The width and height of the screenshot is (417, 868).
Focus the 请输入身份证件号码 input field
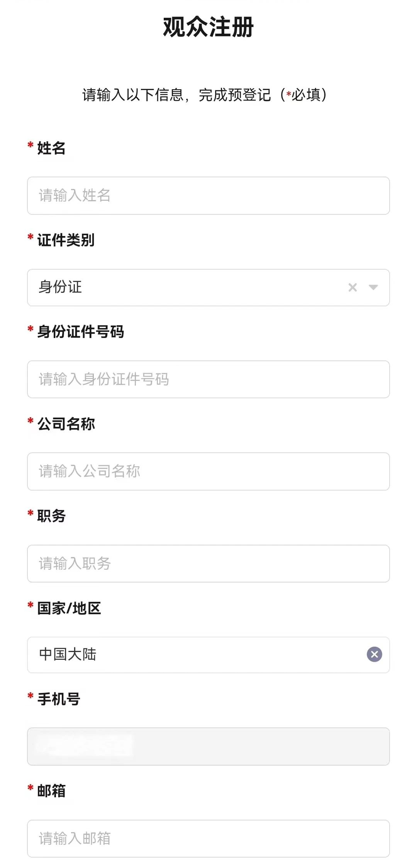(208, 379)
